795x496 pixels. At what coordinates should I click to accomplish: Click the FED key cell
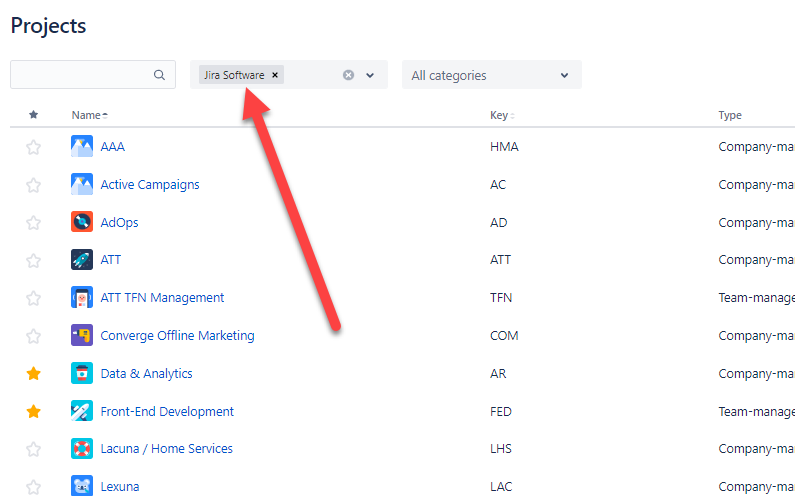pyautogui.click(x=501, y=411)
